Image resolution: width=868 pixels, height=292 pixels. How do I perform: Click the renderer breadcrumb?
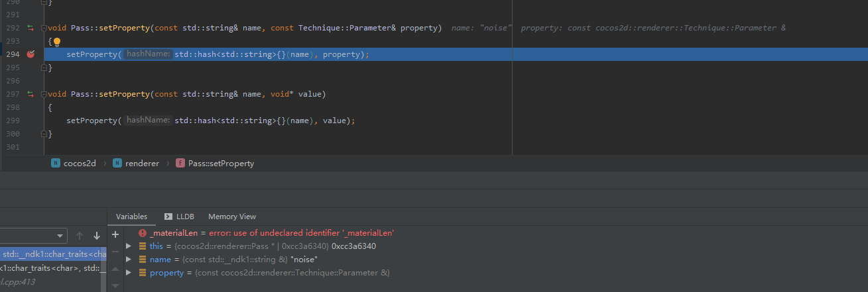pos(136,164)
